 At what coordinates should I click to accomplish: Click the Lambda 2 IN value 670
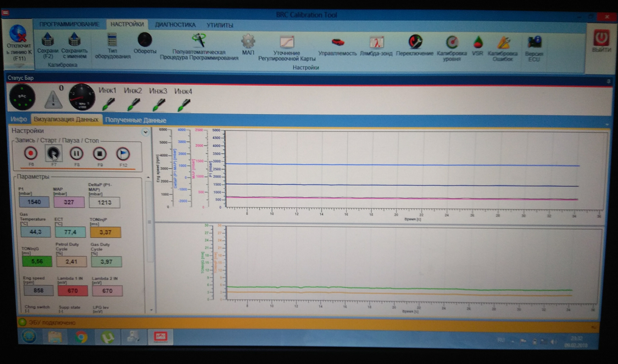click(108, 291)
